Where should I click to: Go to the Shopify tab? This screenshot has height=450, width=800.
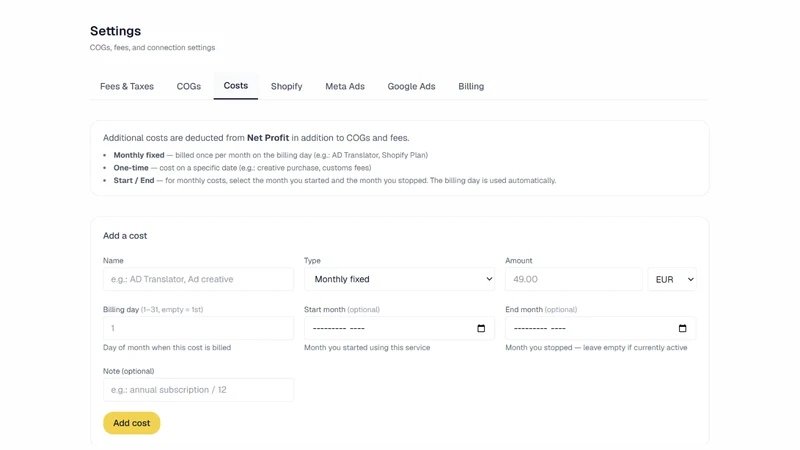286,86
